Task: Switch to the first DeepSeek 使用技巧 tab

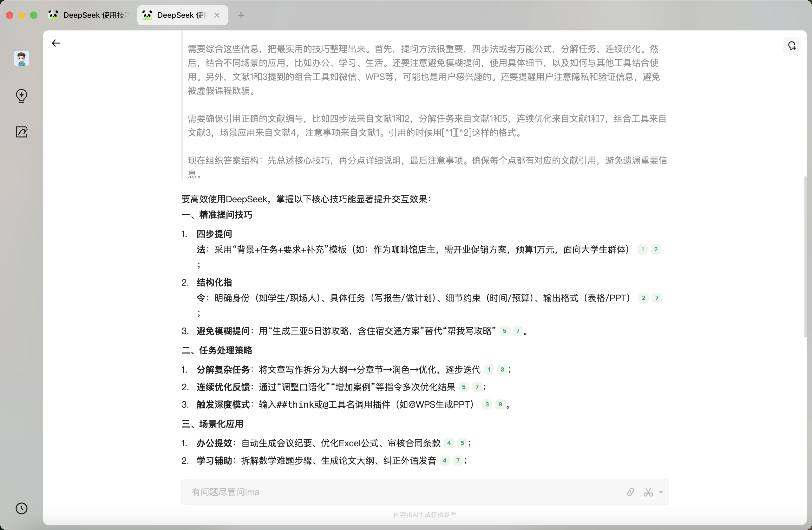Action: pyautogui.click(x=88, y=15)
